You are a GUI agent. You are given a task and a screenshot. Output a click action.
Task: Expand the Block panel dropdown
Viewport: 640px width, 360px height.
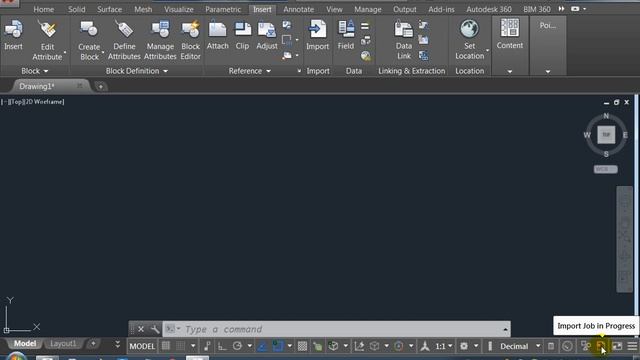coord(46,71)
